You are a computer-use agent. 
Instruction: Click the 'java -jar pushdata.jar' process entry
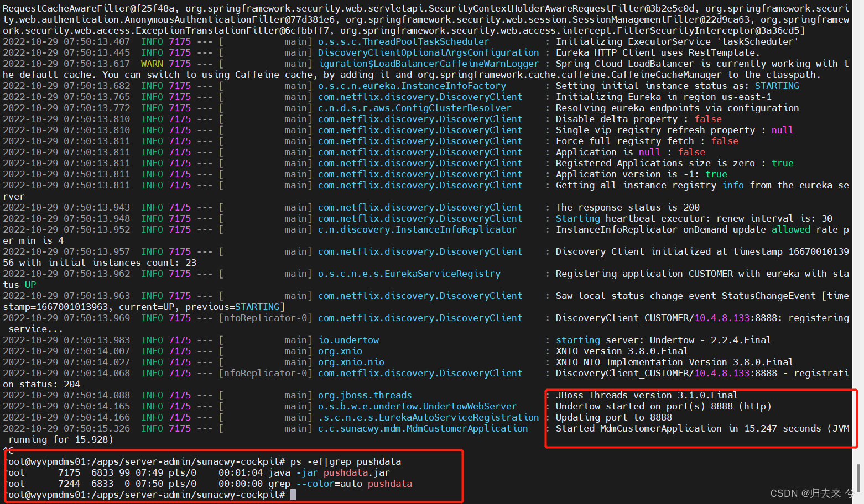(329, 473)
